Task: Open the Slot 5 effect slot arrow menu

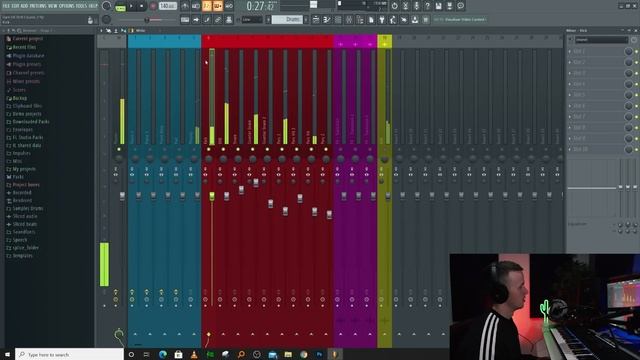Action: (x=570, y=95)
